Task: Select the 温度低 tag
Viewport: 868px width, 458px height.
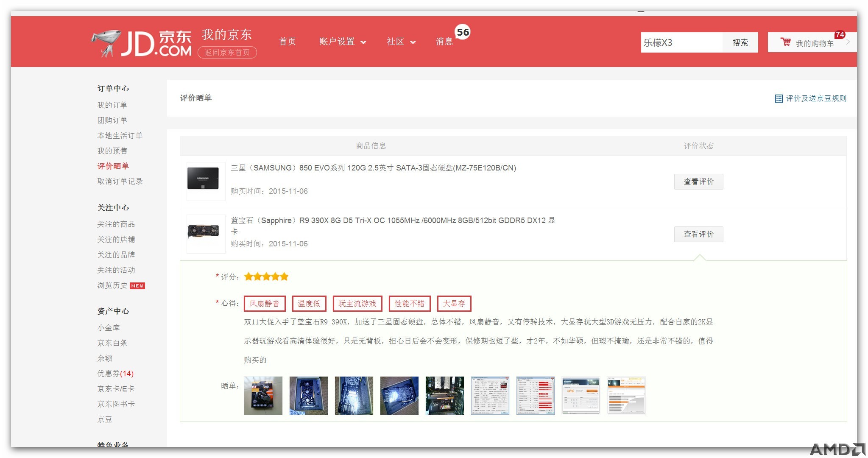Action: [x=309, y=304]
